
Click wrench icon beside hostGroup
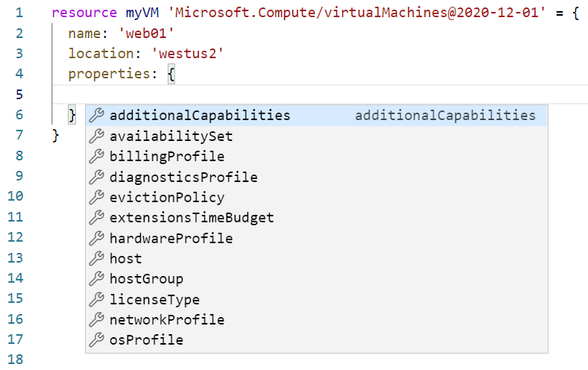click(96, 279)
